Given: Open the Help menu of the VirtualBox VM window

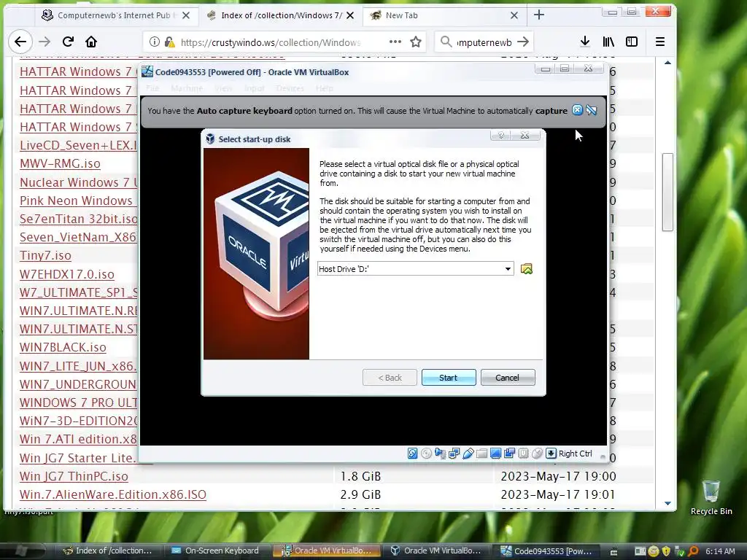Looking at the screenshot, I should [325, 88].
